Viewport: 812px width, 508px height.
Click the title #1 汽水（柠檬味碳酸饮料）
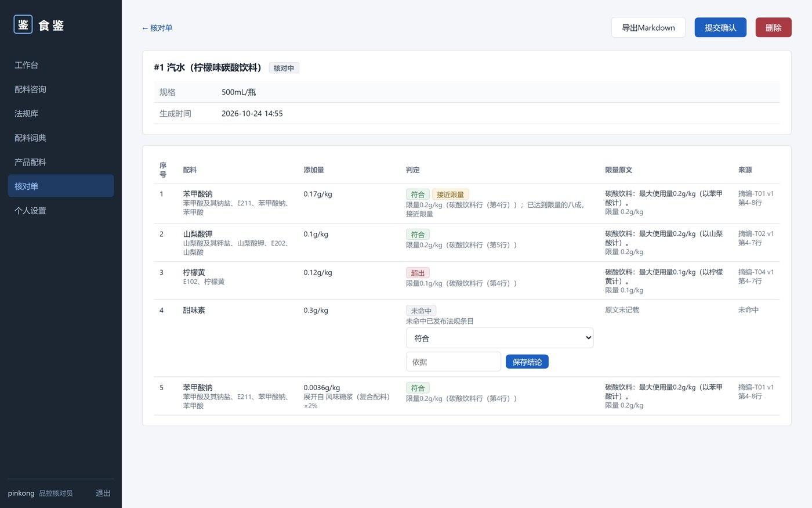pyautogui.click(x=208, y=68)
